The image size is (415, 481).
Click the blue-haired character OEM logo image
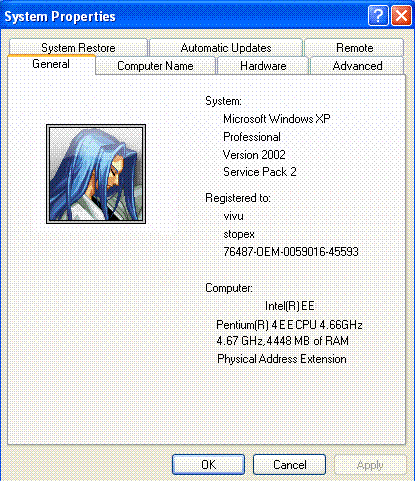[96, 174]
